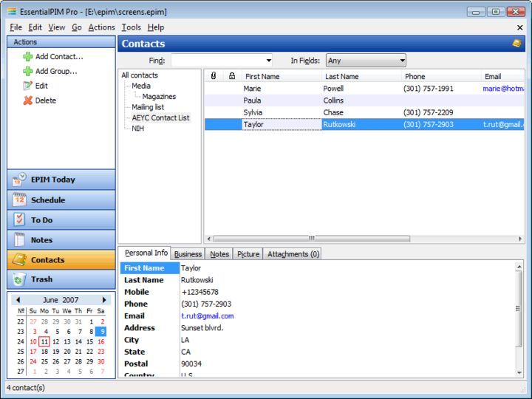Select the AEYC Contact List group

point(160,117)
